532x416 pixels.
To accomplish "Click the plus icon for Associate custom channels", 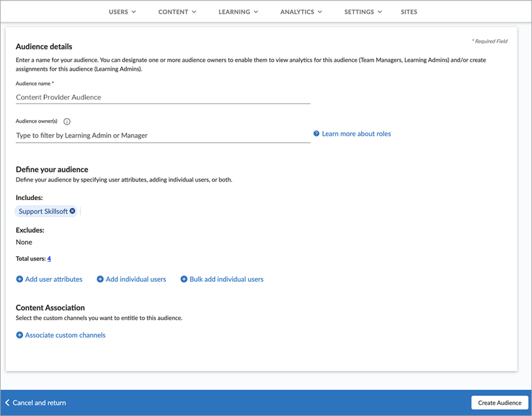I will point(19,335).
